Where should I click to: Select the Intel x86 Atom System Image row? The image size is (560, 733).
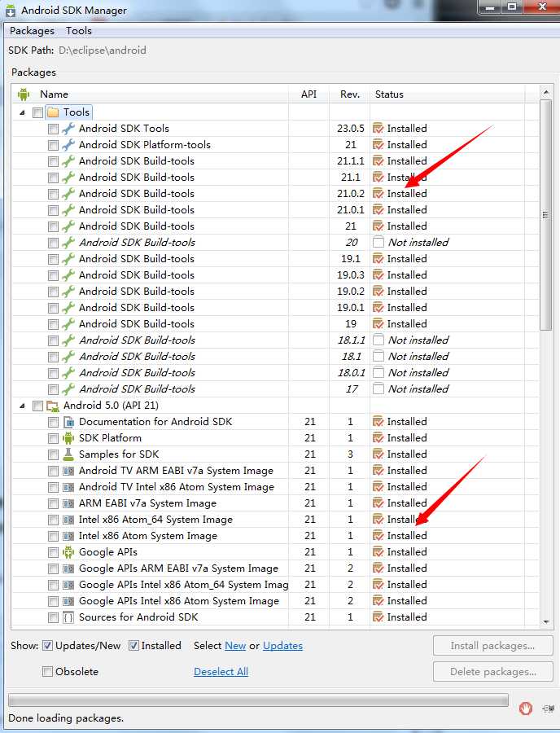coord(148,536)
